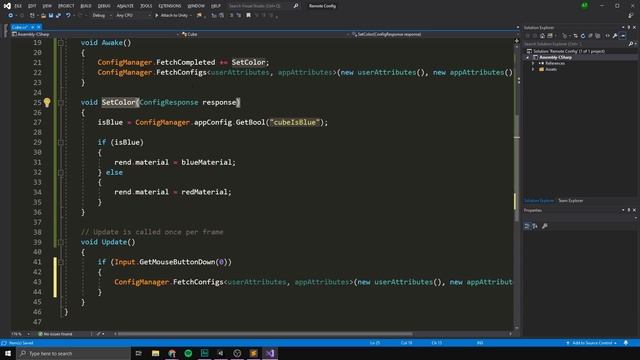Open the Debug configuration dropdown
This screenshot has width=640, height=360.
coord(101,16)
